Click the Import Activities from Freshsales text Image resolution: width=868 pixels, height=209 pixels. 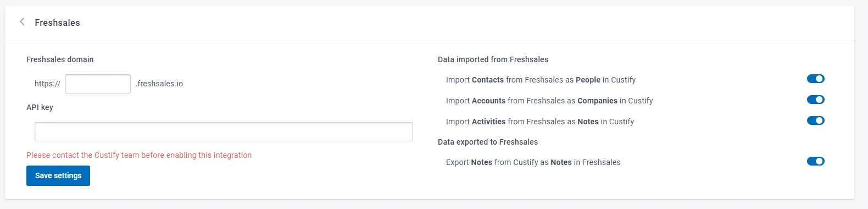(x=540, y=122)
